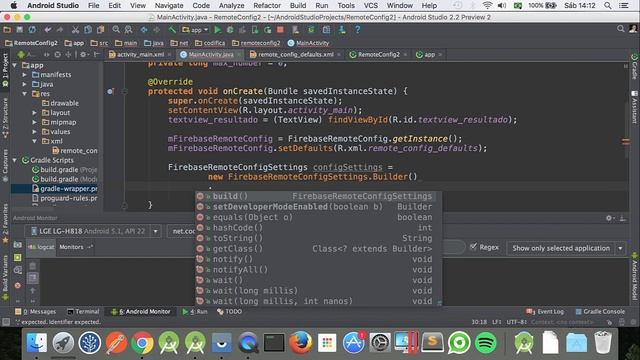Viewport: 640px width, 360px height.
Task: Click the Open folder toolbar icon
Action: click(7, 30)
